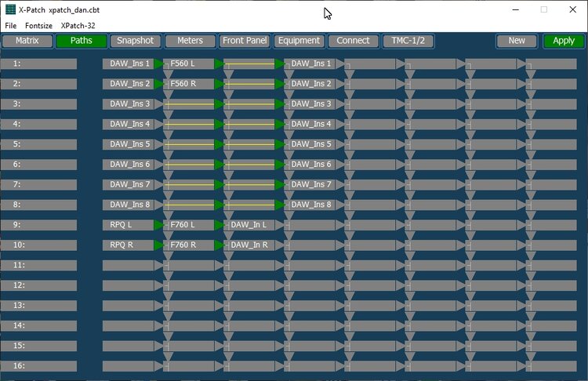
Task: Click green arrow pointing into destination DAW_Ins 3
Action: coord(279,104)
